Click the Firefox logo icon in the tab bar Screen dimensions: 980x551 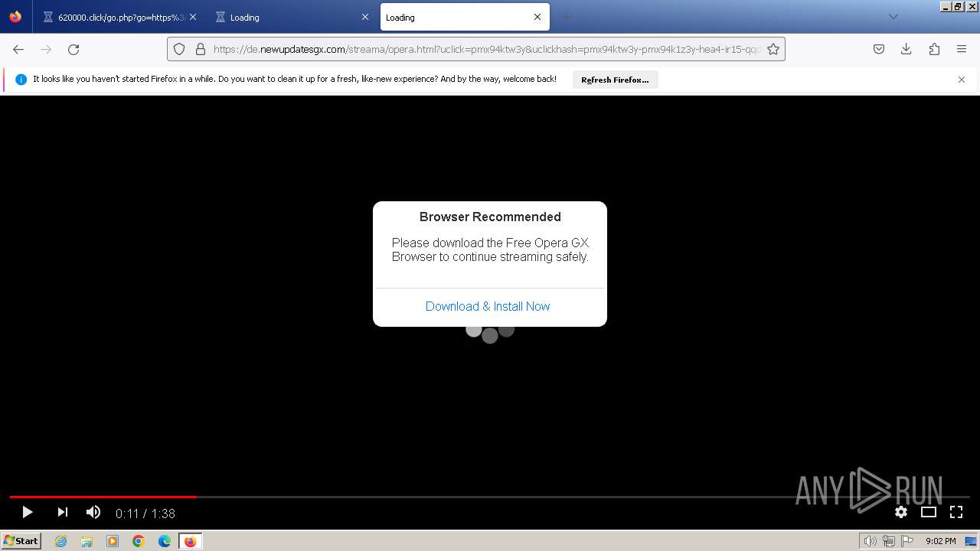(x=15, y=17)
